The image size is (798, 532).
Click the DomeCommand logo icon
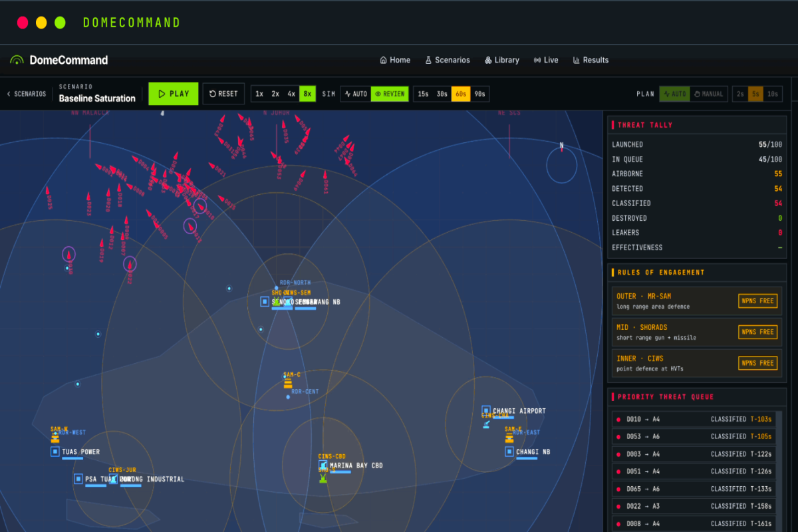[x=17, y=60]
